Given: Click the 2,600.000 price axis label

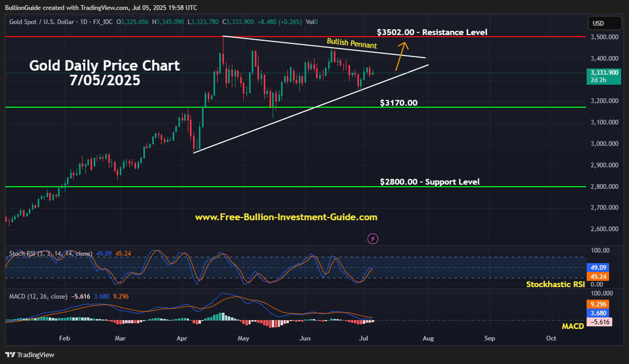Looking at the screenshot, I should coord(603,229).
